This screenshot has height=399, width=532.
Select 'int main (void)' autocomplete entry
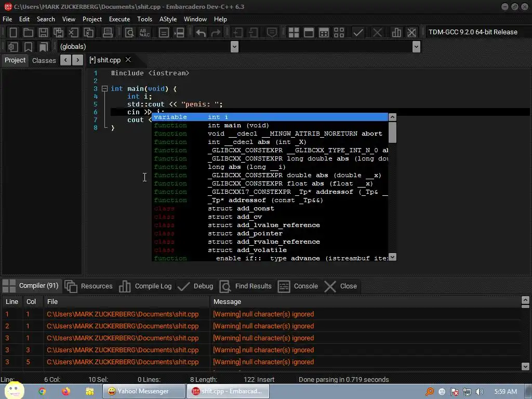[x=270, y=125]
